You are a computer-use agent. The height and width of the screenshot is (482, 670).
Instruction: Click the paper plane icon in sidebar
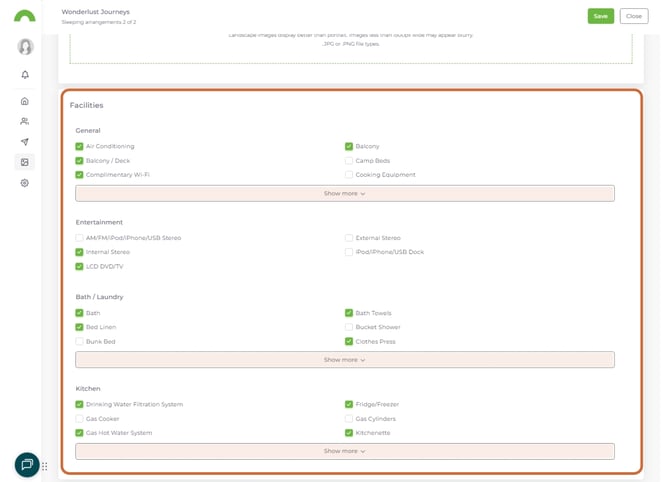(25, 142)
